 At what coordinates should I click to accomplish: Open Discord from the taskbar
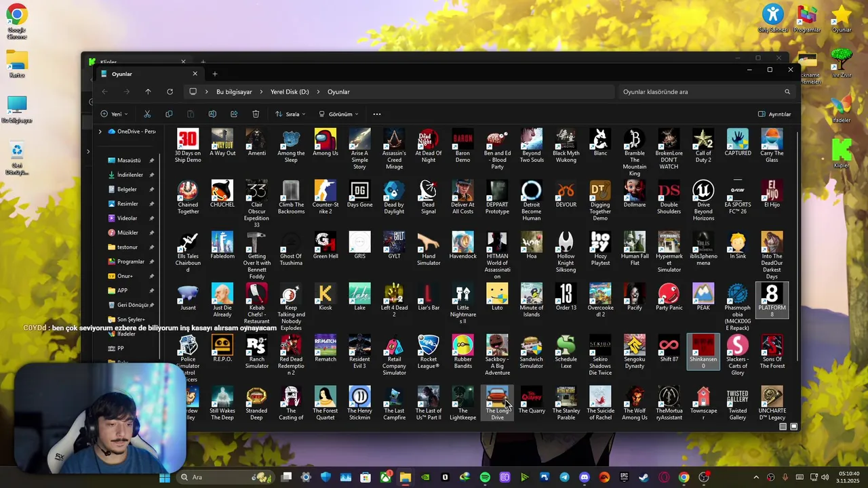pos(585,477)
